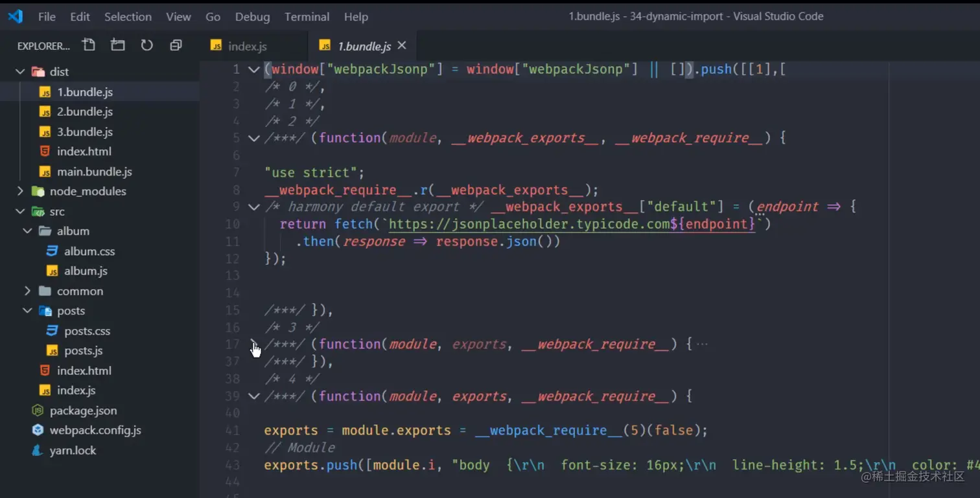Expand the node_modules folder chevron
Viewport: 980px width, 498px height.
(20, 191)
